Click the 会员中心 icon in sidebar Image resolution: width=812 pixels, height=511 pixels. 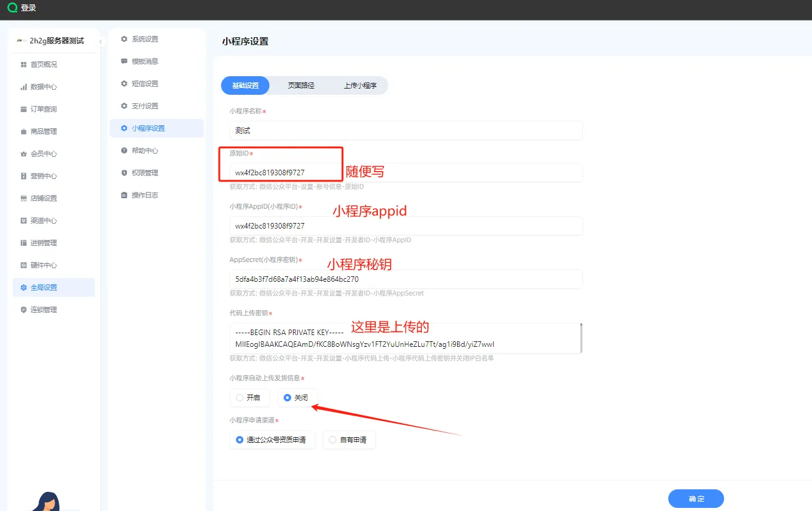[24, 154]
